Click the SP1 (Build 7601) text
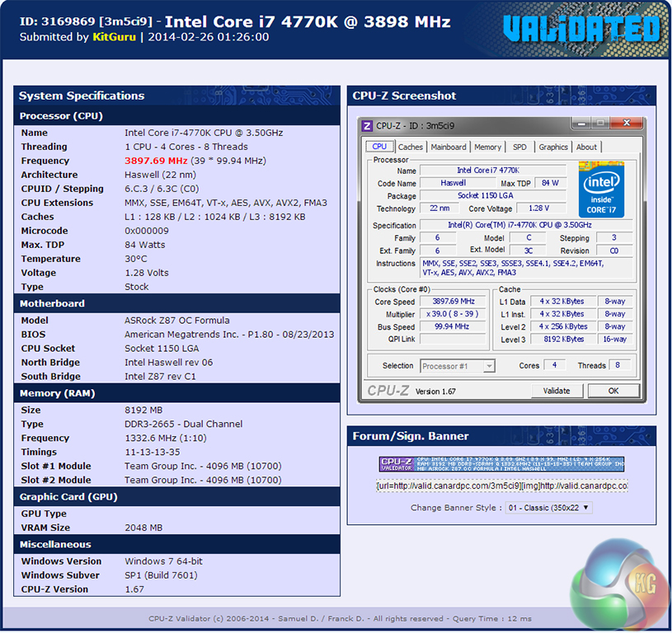672x633 pixels. pos(161,575)
